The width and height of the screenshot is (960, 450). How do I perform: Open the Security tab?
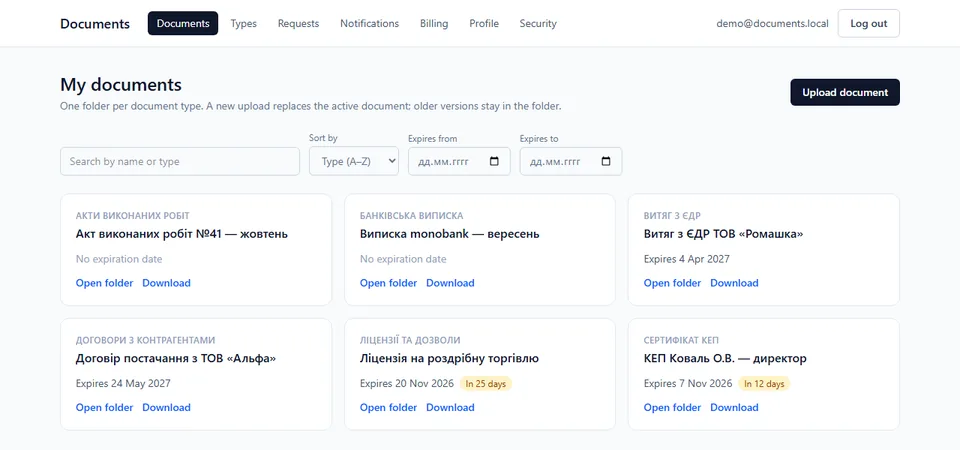(x=538, y=23)
